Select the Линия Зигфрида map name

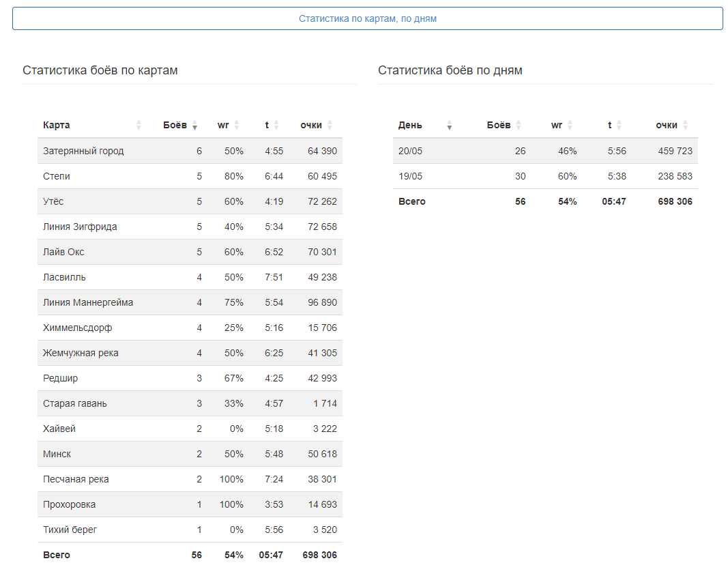coord(80,227)
